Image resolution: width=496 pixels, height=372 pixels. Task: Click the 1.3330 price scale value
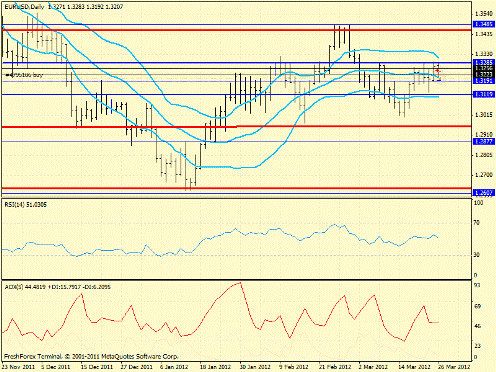(x=483, y=54)
